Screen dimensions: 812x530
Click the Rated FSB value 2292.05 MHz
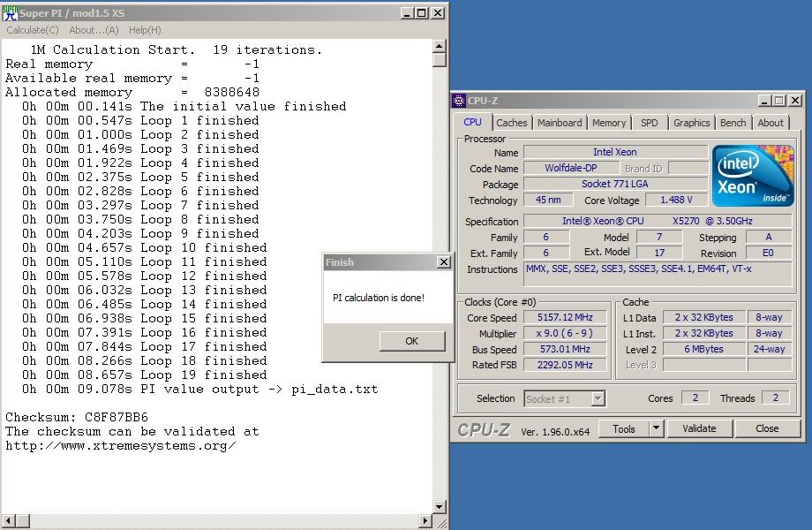coord(565,365)
